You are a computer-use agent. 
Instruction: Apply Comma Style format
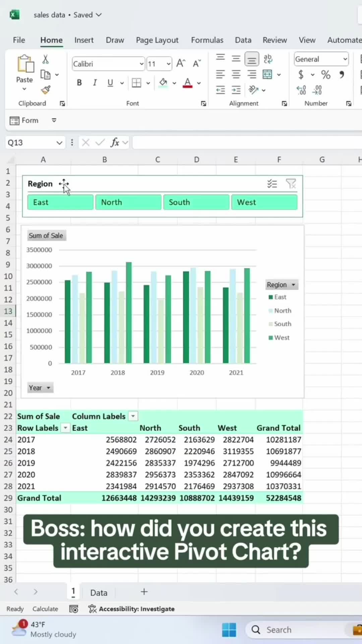coord(342,74)
